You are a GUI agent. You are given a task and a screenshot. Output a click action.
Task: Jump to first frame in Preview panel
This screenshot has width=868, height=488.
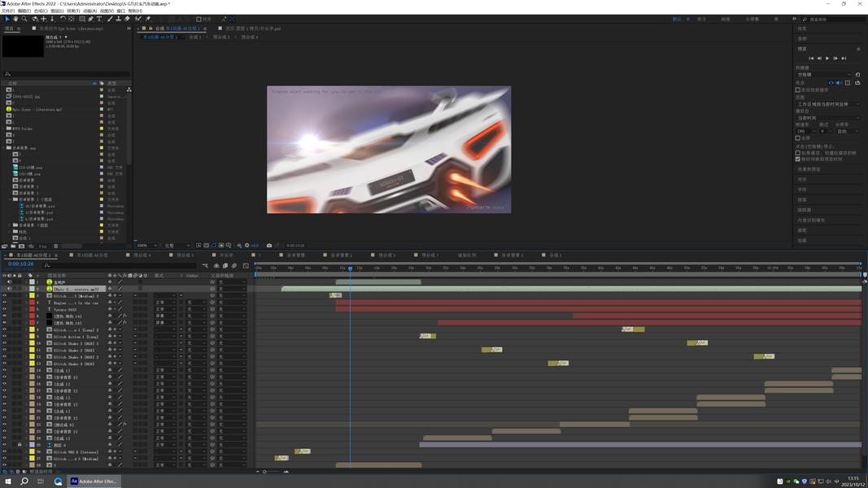(812, 58)
